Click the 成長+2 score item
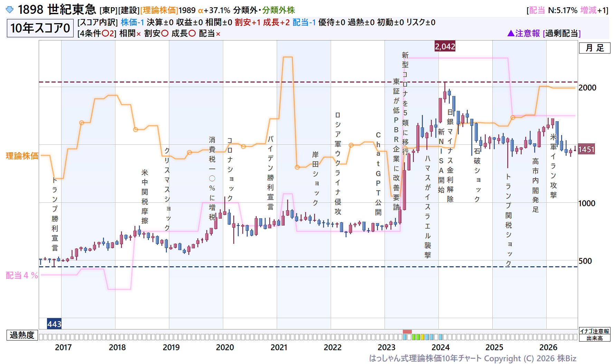Screen dimensions: 615x364 point(276,22)
